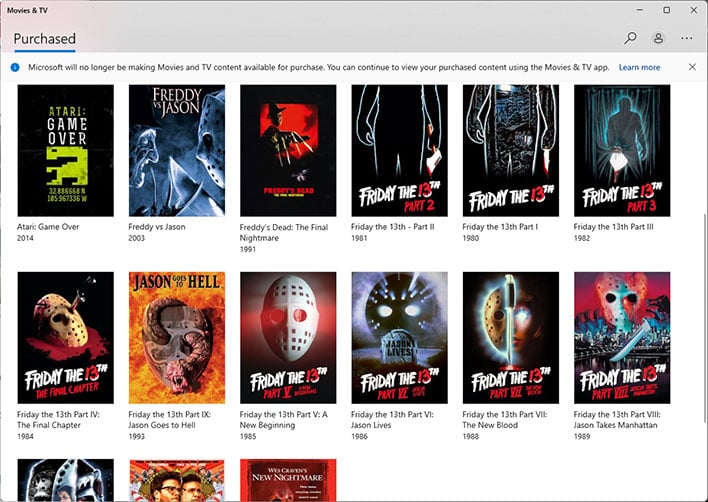Dismiss the Microsoft notice banner

[692, 67]
